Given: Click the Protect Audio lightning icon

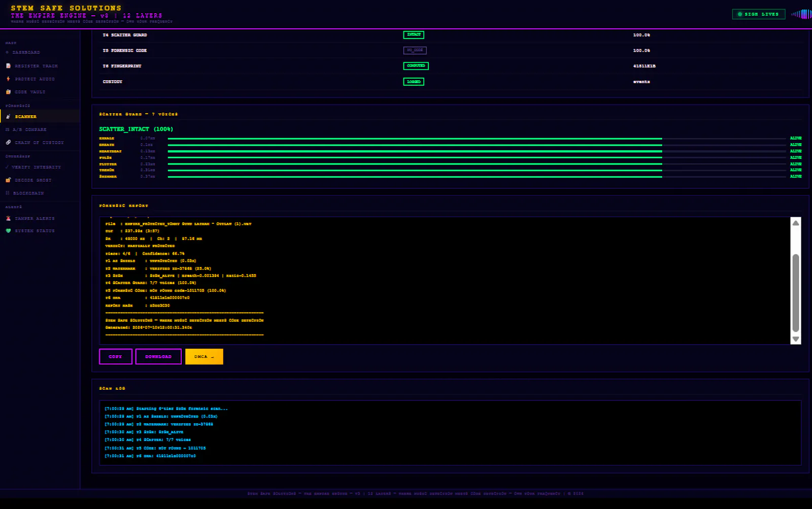Looking at the screenshot, I should coord(8,79).
